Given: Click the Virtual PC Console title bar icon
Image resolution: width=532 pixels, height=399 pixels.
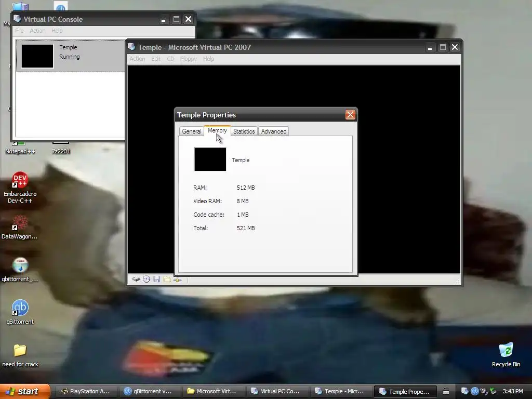Looking at the screenshot, I should (17, 19).
